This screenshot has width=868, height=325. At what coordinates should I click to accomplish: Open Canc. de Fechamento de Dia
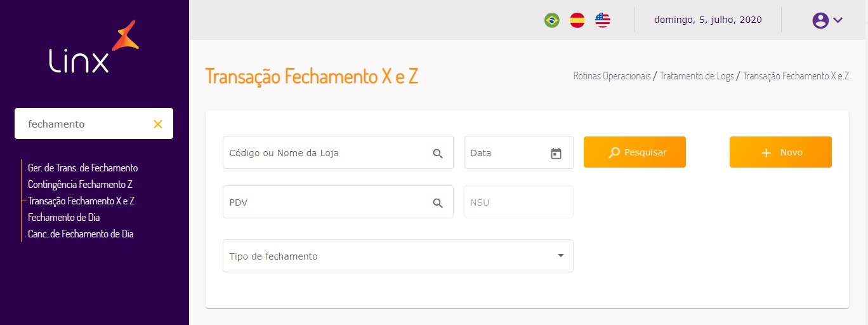pos(81,234)
